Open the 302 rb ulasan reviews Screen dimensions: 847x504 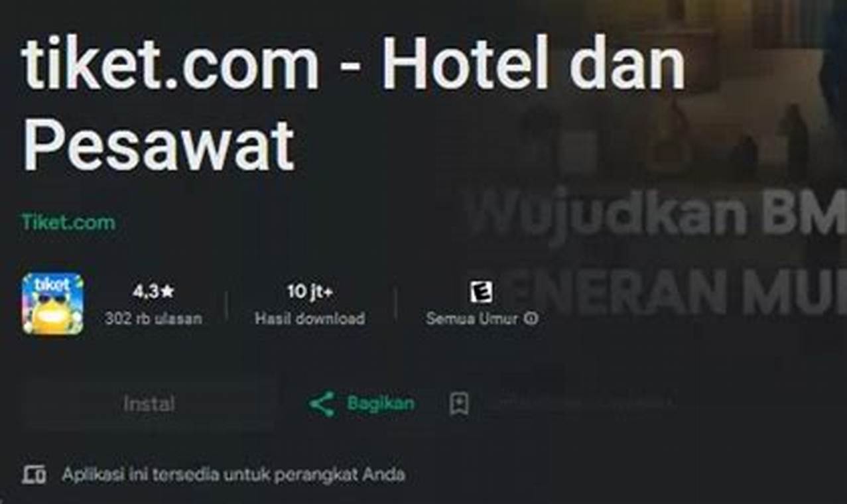(153, 319)
